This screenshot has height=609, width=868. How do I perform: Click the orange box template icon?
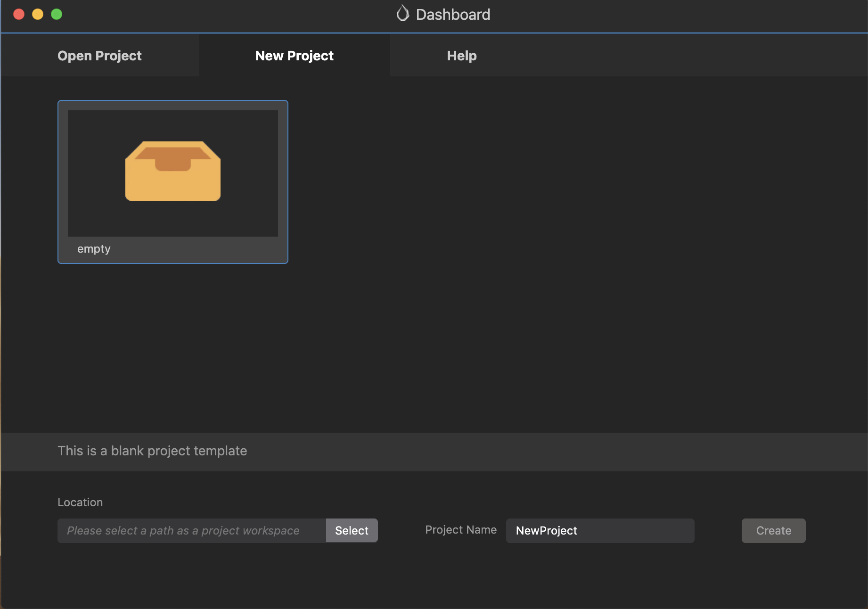(173, 171)
